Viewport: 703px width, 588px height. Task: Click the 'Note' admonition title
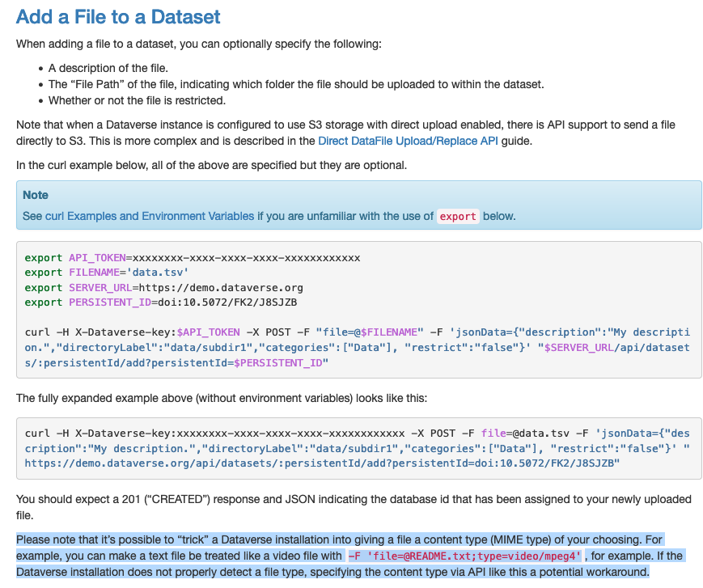click(x=36, y=195)
